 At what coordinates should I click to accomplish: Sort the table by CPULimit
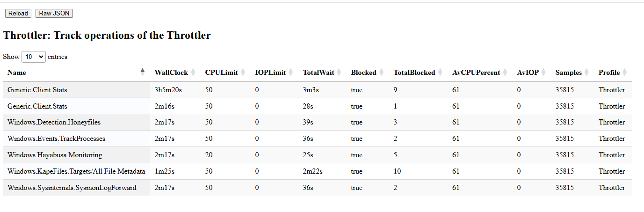[243, 73]
